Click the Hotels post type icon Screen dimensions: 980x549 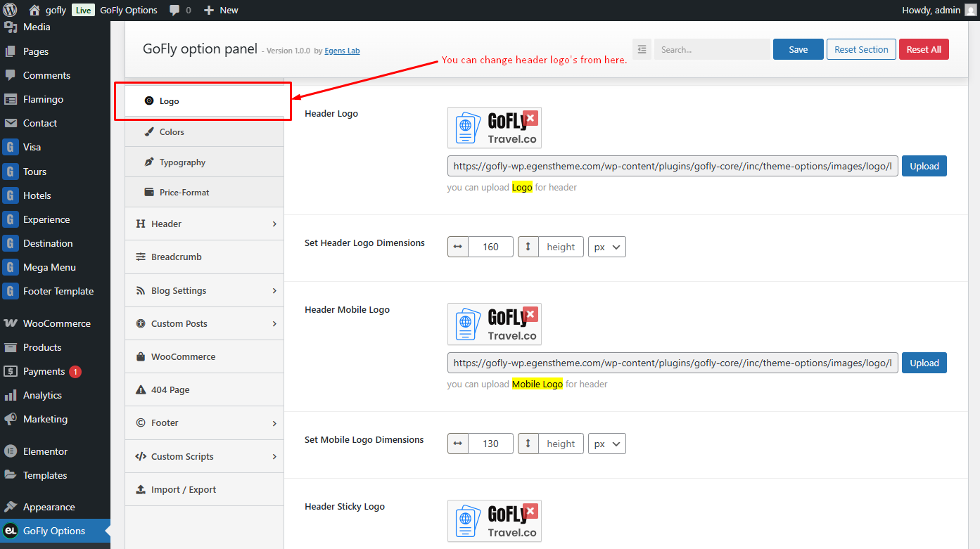tap(11, 195)
